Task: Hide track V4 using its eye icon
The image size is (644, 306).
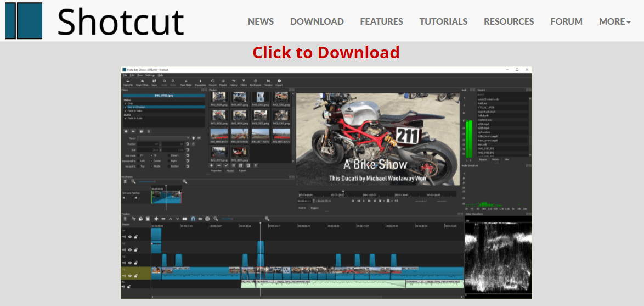Action: pyautogui.click(x=130, y=237)
